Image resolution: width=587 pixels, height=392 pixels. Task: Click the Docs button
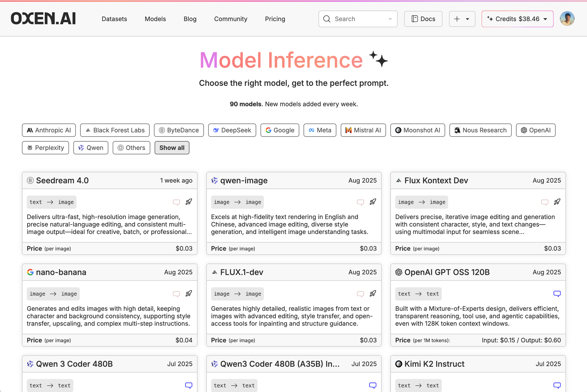(x=423, y=19)
